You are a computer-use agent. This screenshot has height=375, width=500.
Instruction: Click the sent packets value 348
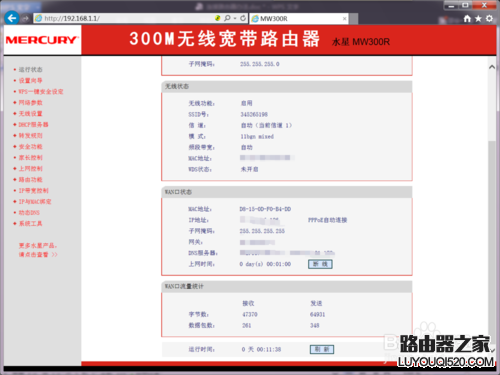tap(315, 325)
